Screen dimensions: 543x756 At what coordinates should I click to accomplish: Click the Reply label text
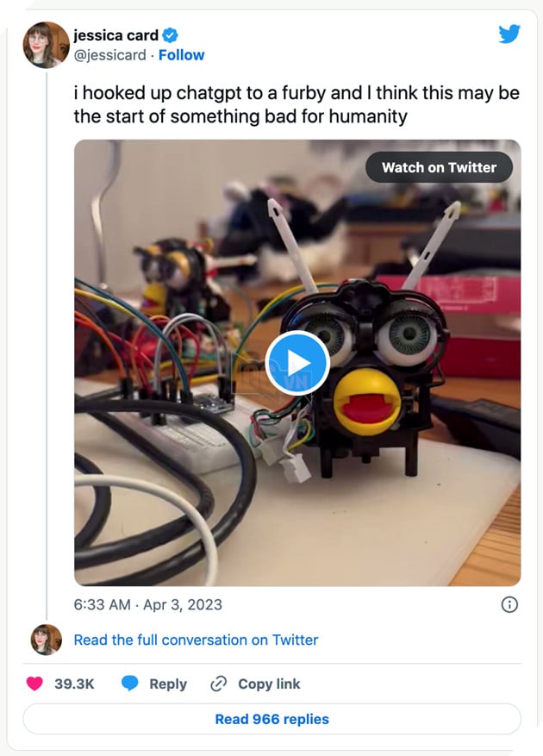coord(166,684)
